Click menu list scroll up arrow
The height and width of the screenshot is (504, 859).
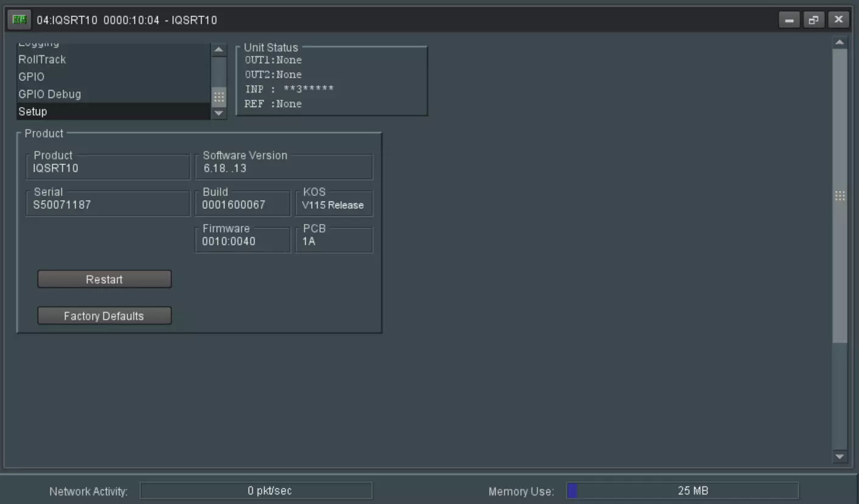[219, 50]
